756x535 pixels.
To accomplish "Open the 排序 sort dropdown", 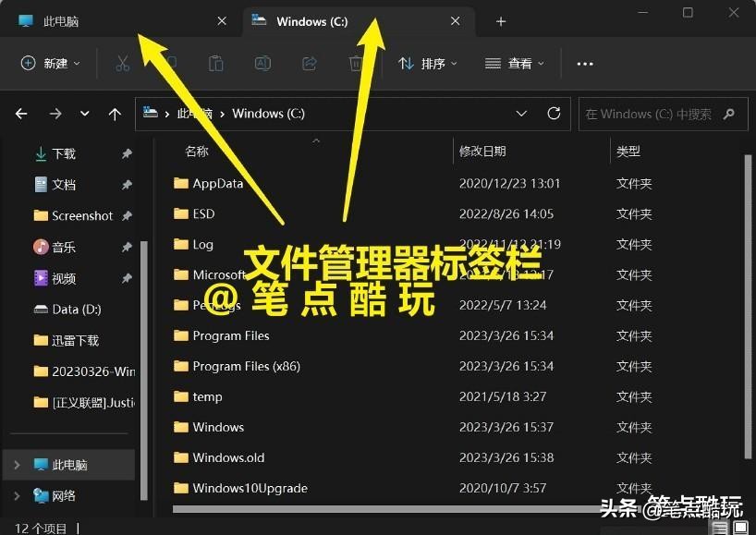I will (x=427, y=63).
